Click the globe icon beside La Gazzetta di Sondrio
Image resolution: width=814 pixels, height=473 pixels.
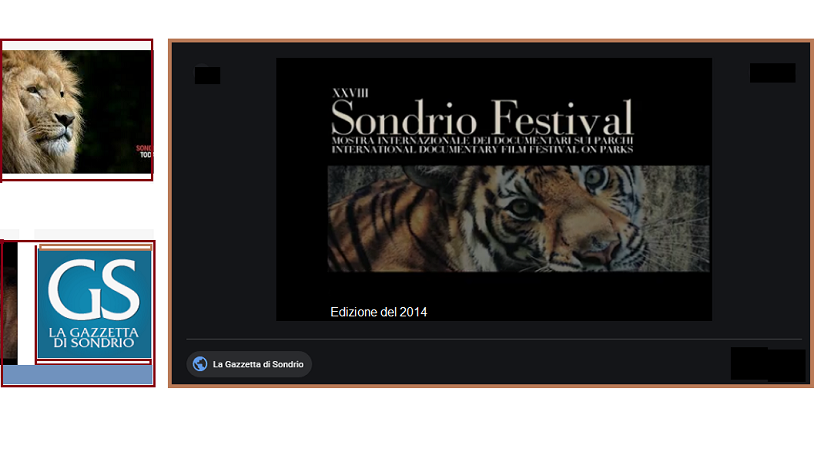click(x=200, y=364)
